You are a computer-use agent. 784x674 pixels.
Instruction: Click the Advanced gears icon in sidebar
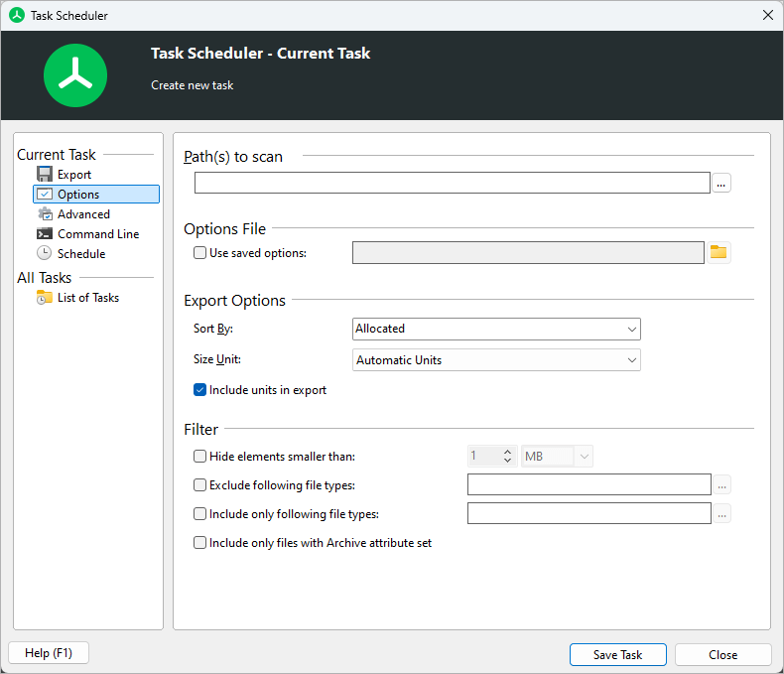[45, 214]
